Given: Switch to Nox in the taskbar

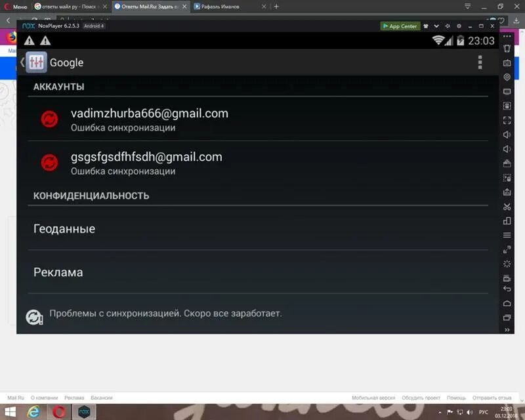Looking at the screenshot, I should (84, 412).
